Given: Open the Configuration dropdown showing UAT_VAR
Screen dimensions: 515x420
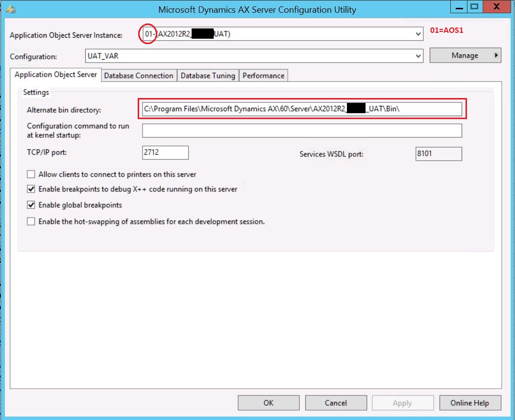Looking at the screenshot, I should pos(417,56).
